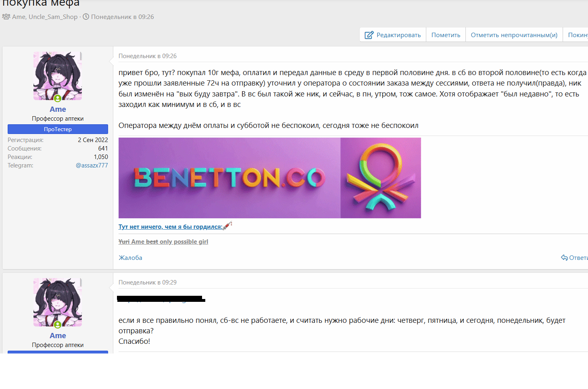Open the Ame username in the 09:29 post
Screen dimensions: 588x389
click(x=58, y=336)
